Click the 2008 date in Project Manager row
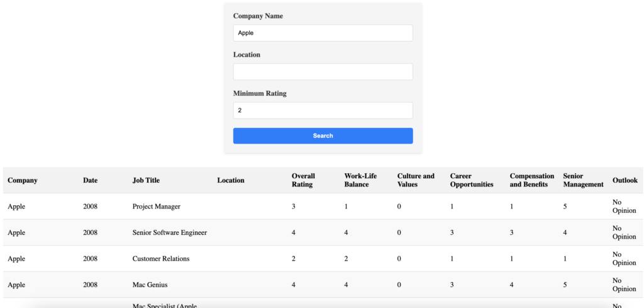 (91, 207)
